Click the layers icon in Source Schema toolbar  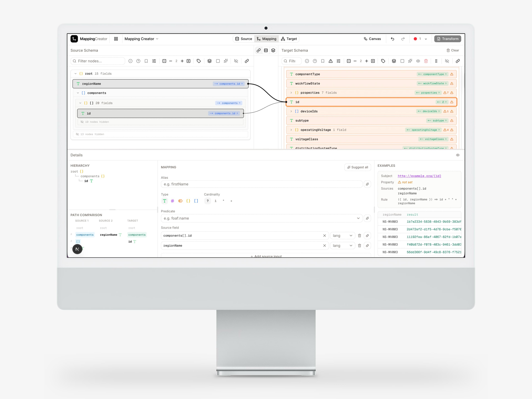coord(209,61)
